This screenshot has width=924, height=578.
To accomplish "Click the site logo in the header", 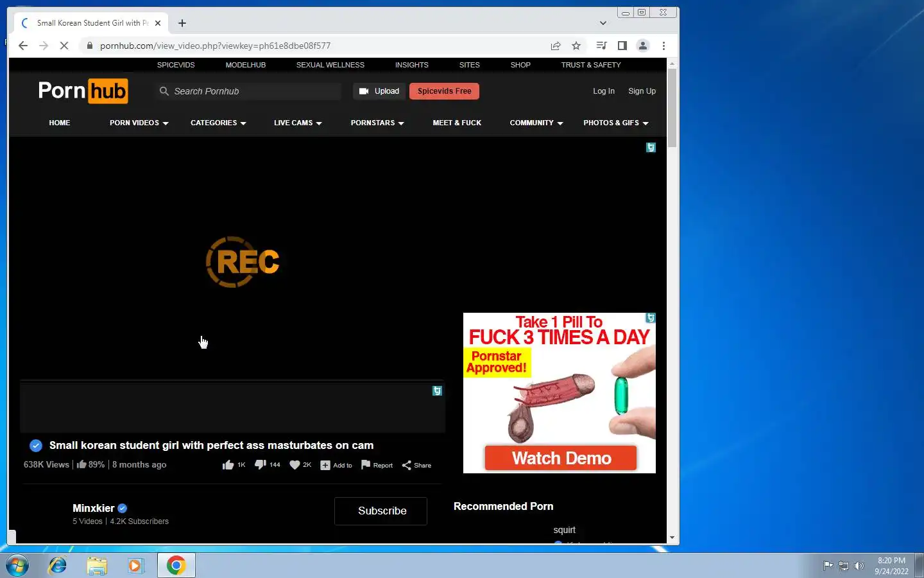I will (x=83, y=91).
